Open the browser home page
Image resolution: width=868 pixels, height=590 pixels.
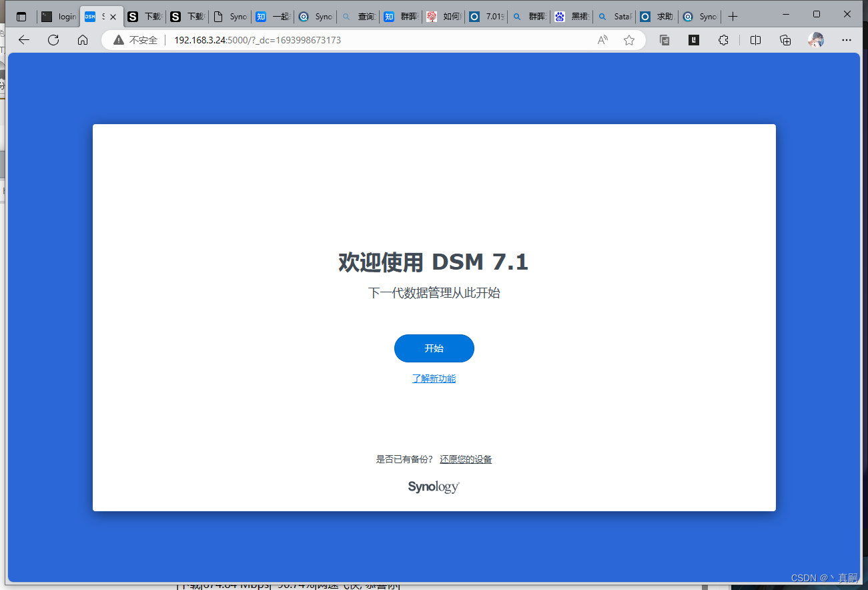(83, 40)
